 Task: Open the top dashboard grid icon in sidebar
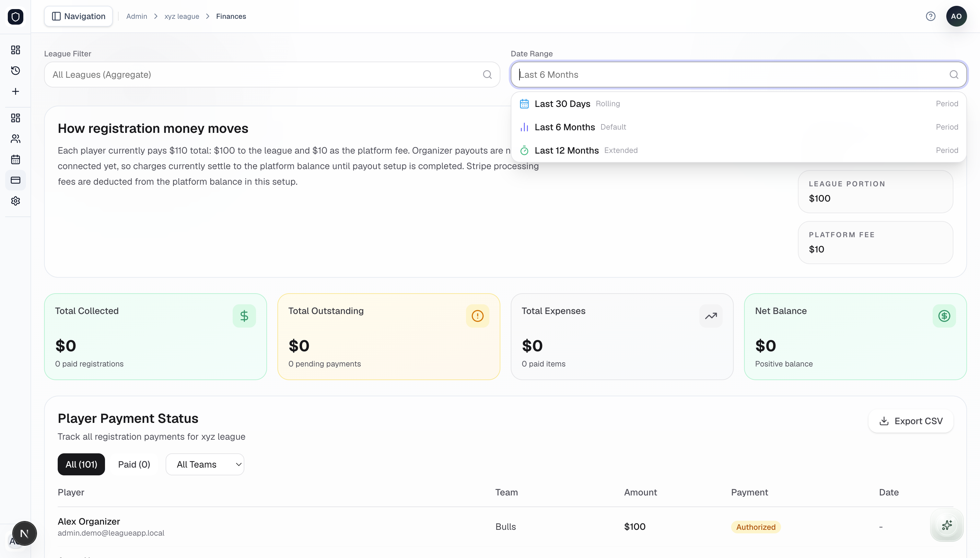tap(15, 50)
